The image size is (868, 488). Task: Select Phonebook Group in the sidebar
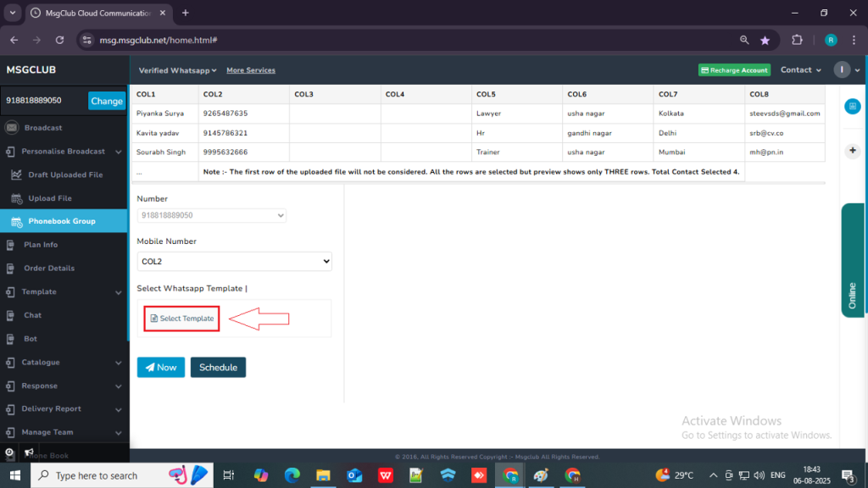(x=61, y=221)
